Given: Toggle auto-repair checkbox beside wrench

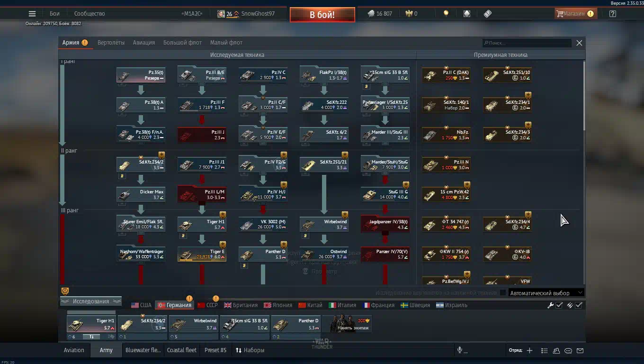Looking at the screenshot, I should coord(559,305).
